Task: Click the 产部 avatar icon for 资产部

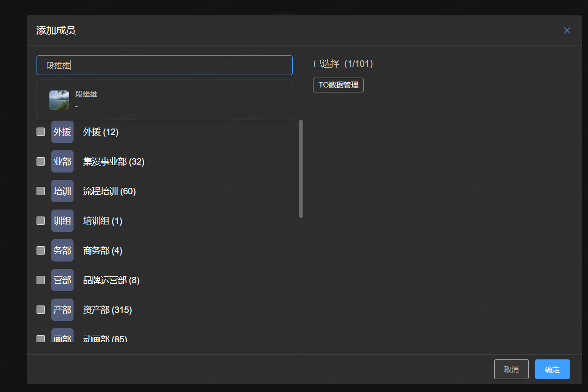Action: [x=62, y=310]
